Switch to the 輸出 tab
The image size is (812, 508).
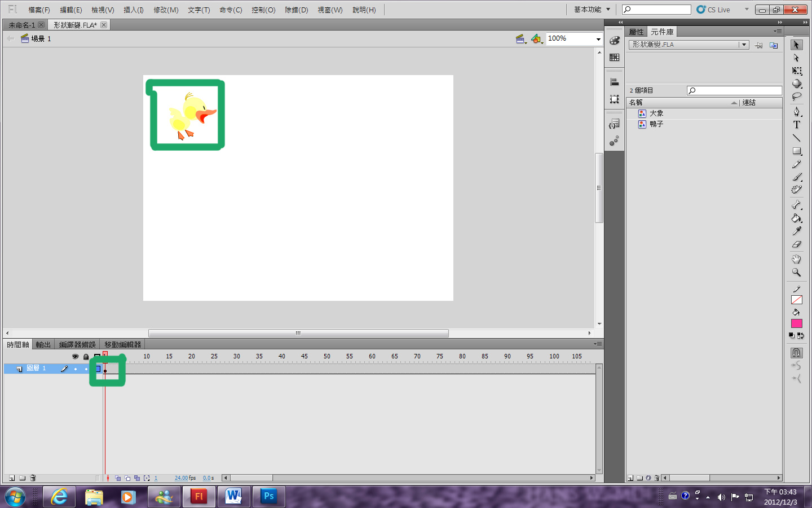(x=43, y=344)
